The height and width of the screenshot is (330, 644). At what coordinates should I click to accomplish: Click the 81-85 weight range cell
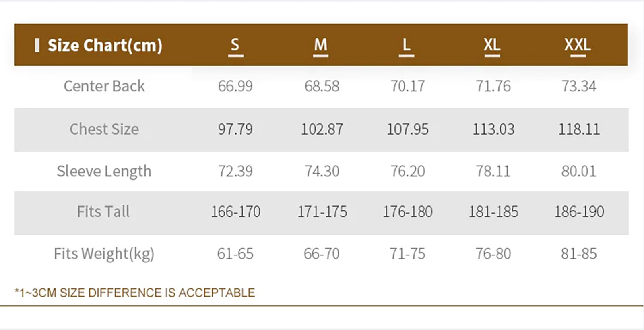click(579, 254)
